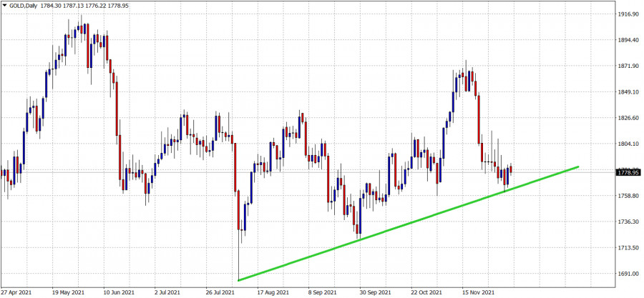Click the 19 May 2021 date label
This screenshot has height=298, width=644.
tap(68, 294)
